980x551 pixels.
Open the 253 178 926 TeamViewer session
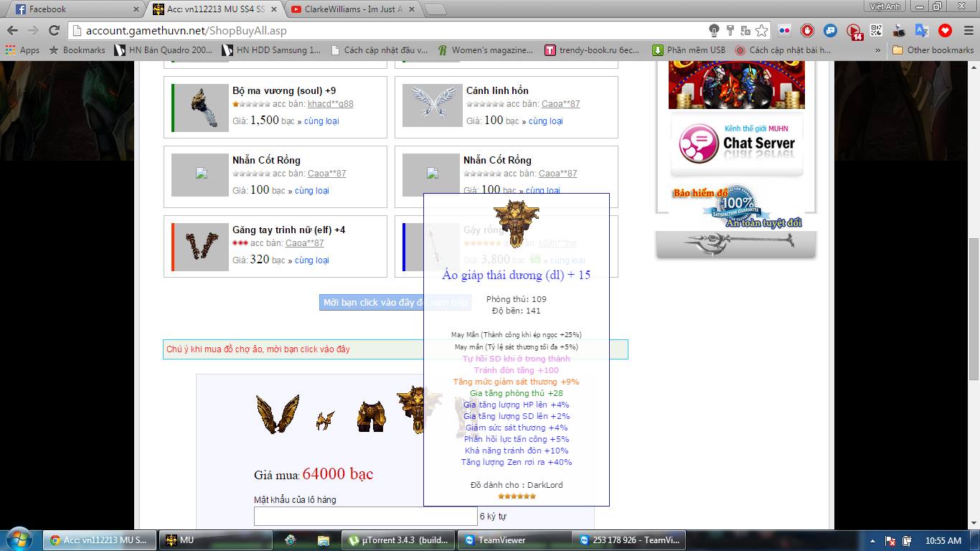pyautogui.click(x=630, y=540)
